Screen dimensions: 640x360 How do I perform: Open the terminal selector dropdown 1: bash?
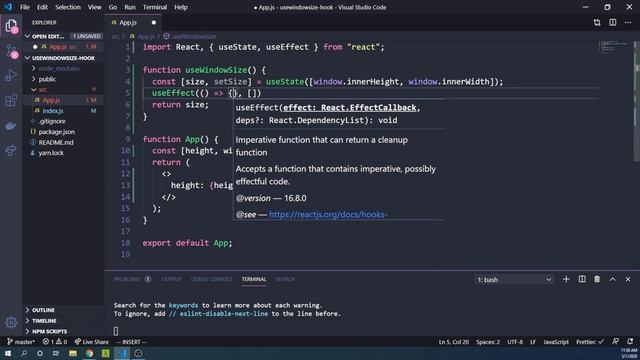(514, 280)
